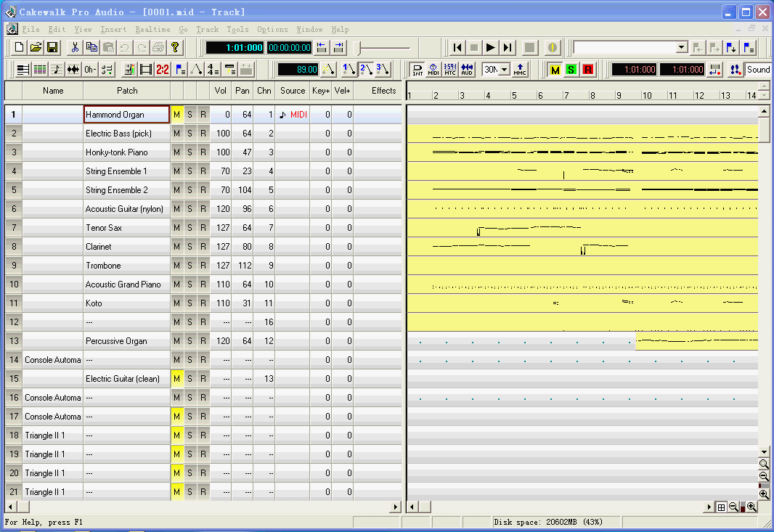Image resolution: width=774 pixels, height=532 pixels.
Task: Click the scissors Cut icon
Action: tap(74, 48)
